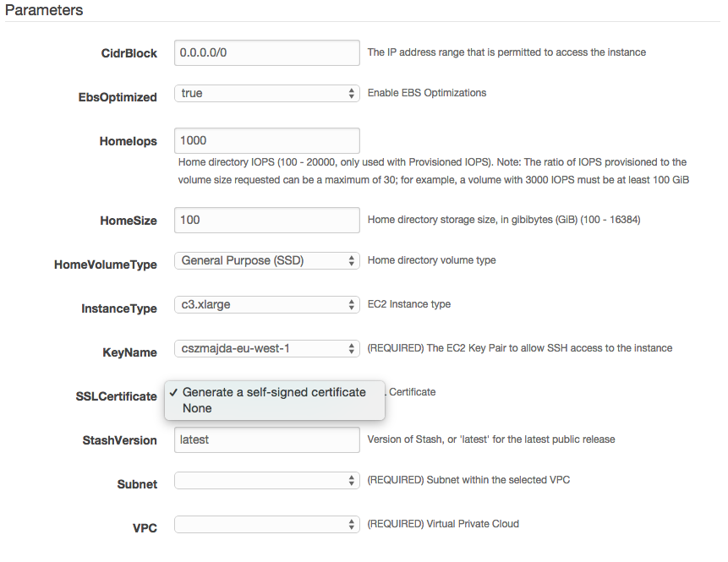Open the KeyName dropdown
This screenshot has width=728, height=562.
pyautogui.click(x=267, y=348)
